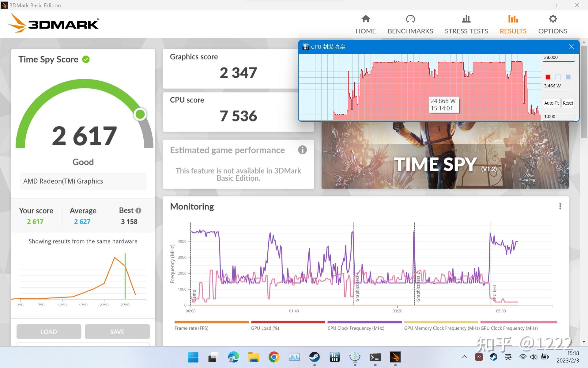Select the RESULTS tab

tap(513, 25)
